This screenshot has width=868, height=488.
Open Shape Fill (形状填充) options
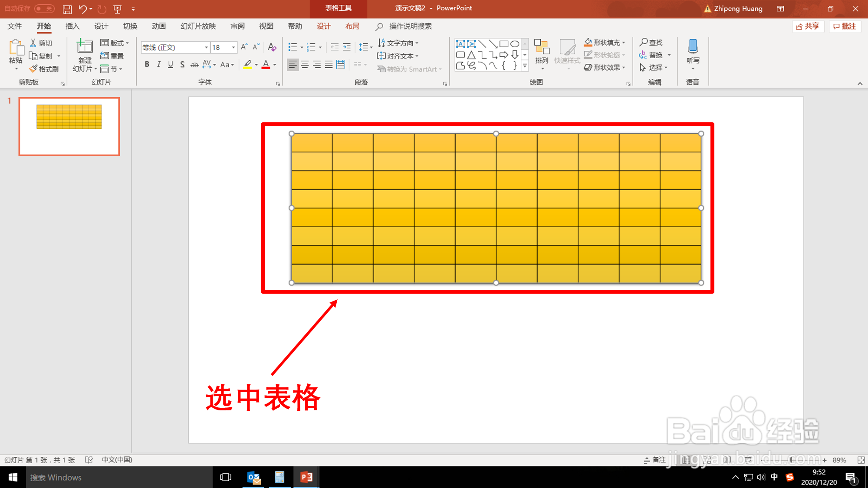coord(604,43)
